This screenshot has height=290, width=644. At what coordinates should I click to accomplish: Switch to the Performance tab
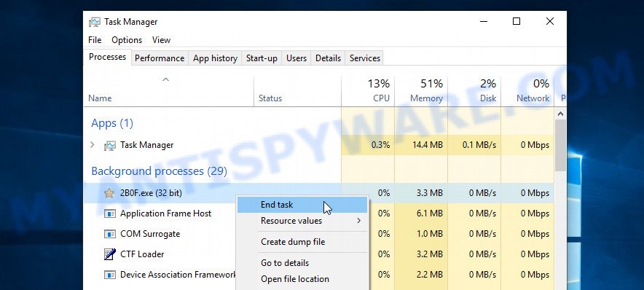point(160,58)
